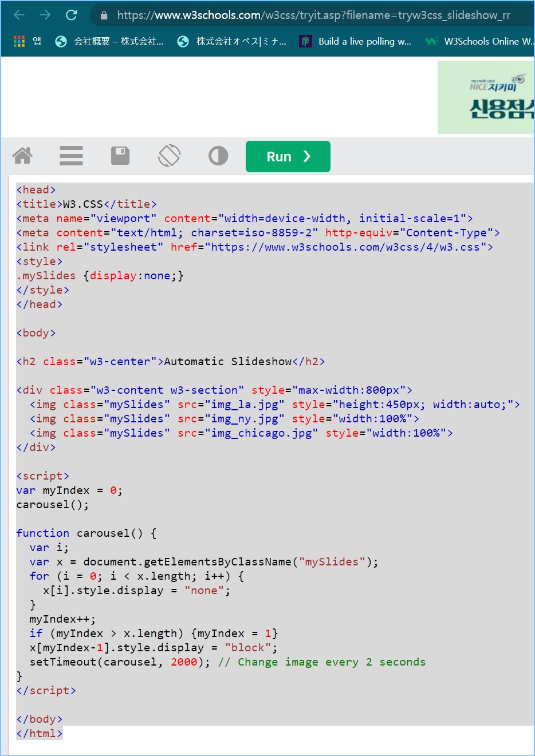Click the NICE 지키미 advertisement banner
The height and width of the screenshot is (756, 535).
click(486, 97)
